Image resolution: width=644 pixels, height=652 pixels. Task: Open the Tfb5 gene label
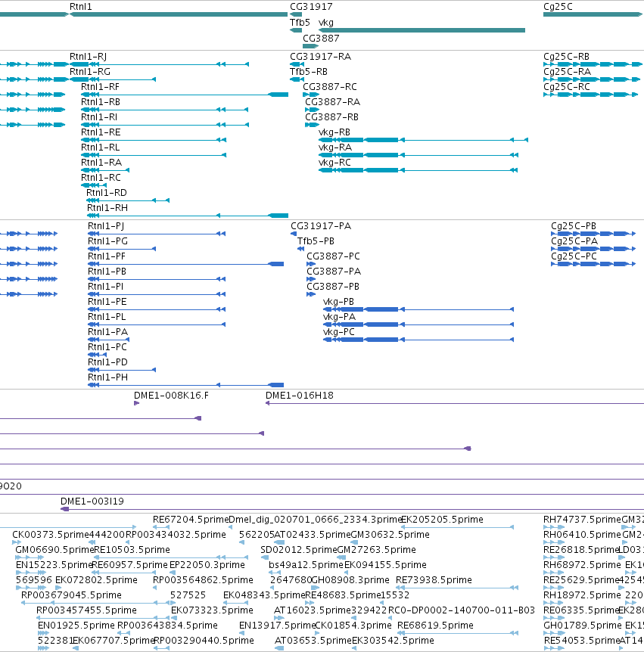300,23
